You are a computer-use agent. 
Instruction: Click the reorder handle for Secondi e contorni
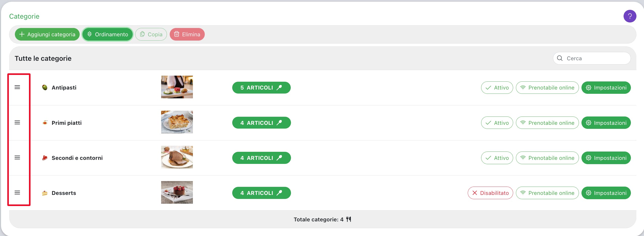[x=17, y=158]
